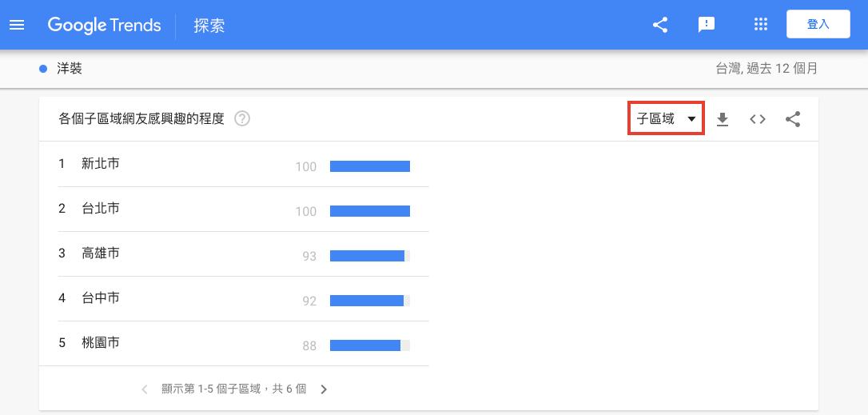Open help tooltip for subregion interest
This screenshot has width=868, height=415.
pos(241,119)
